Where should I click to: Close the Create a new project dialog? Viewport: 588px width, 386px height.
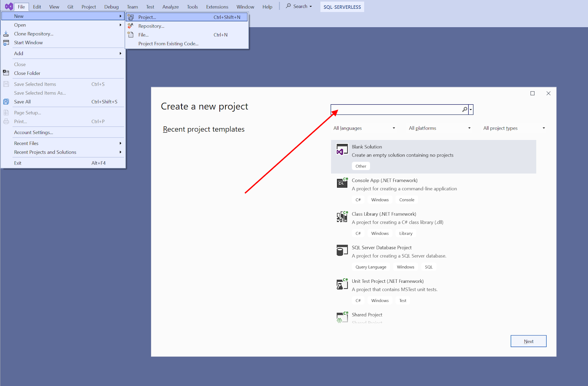point(548,93)
